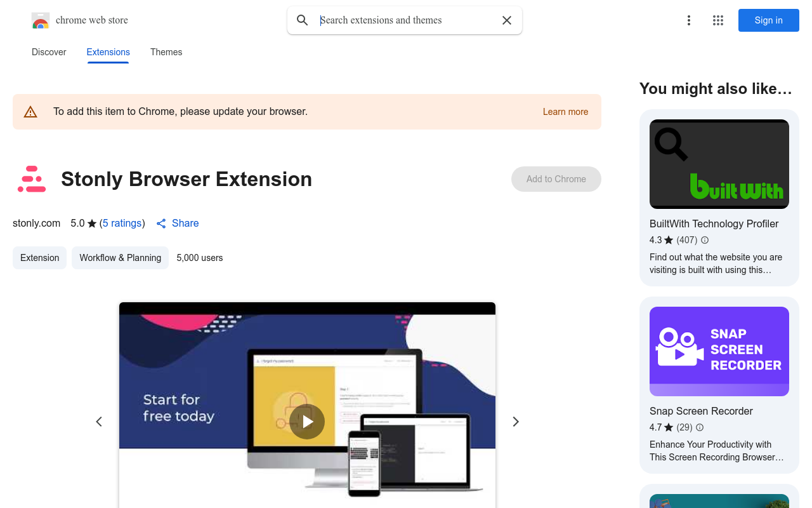This screenshot has height=508, width=812.
Task: Click the Chrome Web Store logo
Action: [x=41, y=20]
